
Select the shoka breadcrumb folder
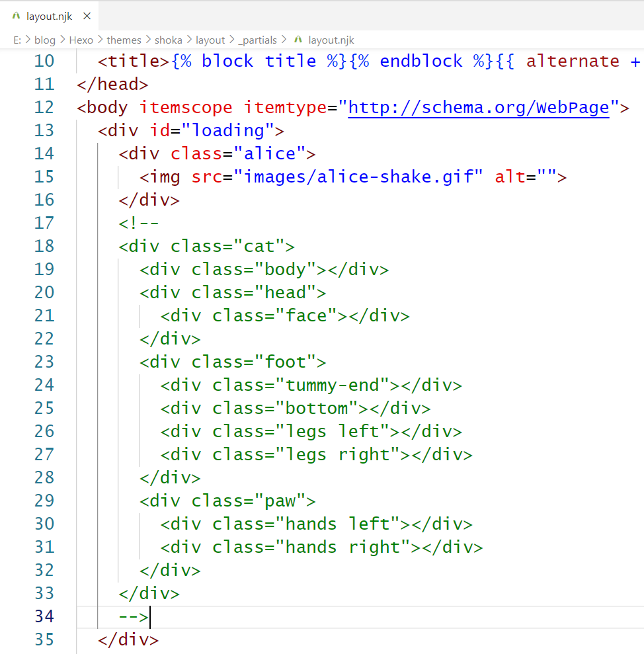tap(168, 40)
